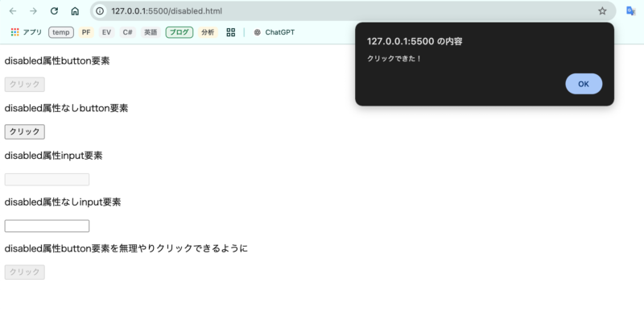Screen dimensions: 644x316
Task: Dismiss the alert with OK
Action: [x=584, y=84]
